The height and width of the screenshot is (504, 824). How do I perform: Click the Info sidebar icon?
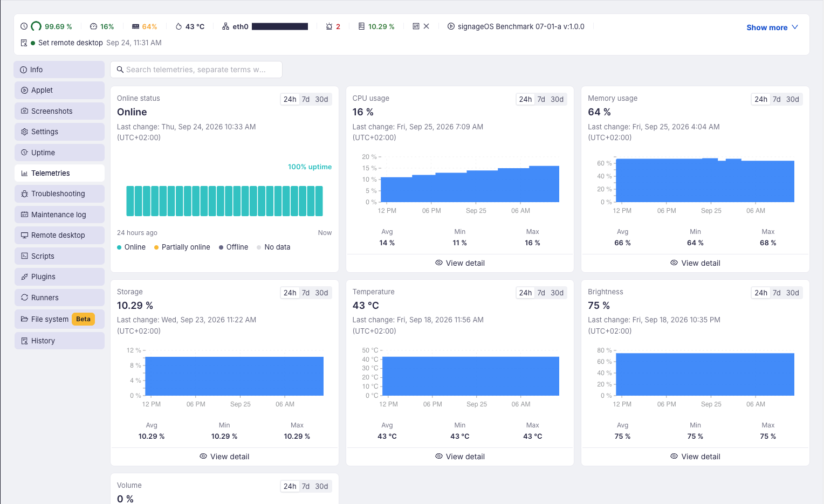pyautogui.click(x=24, y=70)
